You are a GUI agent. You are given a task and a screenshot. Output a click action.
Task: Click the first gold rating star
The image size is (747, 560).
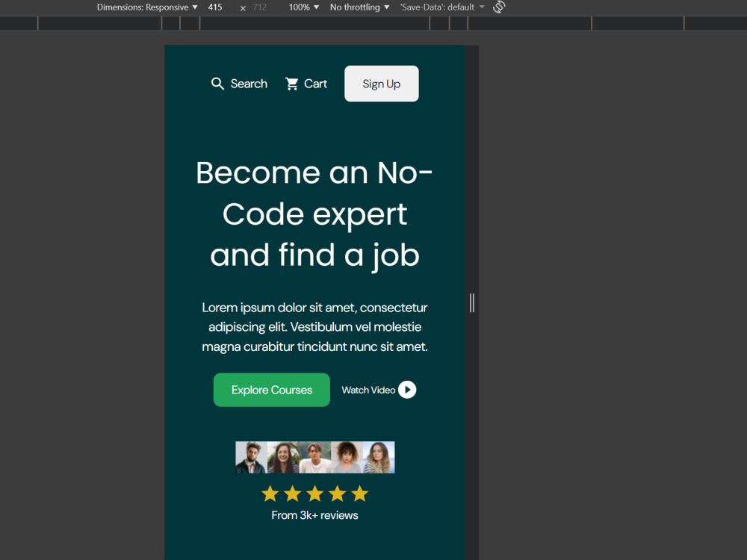[270, 494]
